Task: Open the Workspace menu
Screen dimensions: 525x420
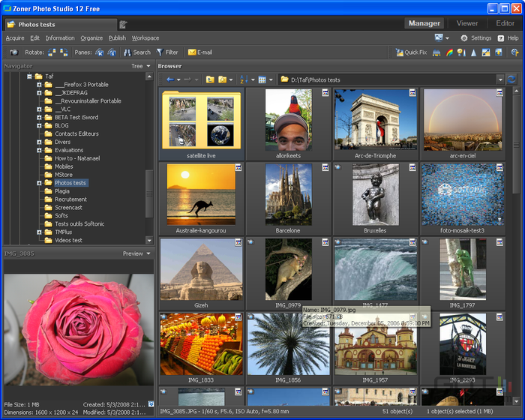Action: pyautogui.click(x=145, y=37)
